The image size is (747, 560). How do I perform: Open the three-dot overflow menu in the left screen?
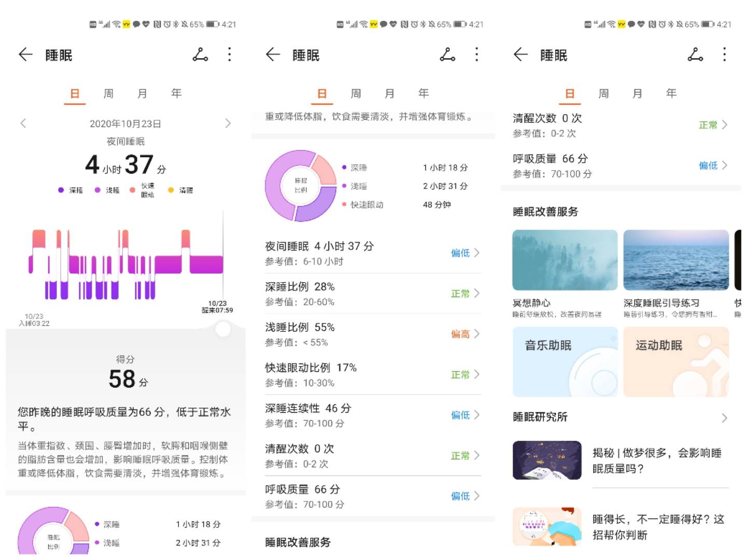229,54
